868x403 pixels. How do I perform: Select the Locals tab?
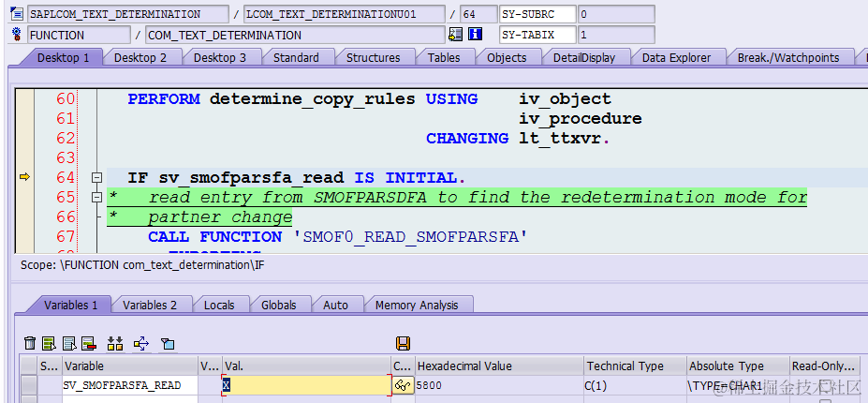coord(219,305)
